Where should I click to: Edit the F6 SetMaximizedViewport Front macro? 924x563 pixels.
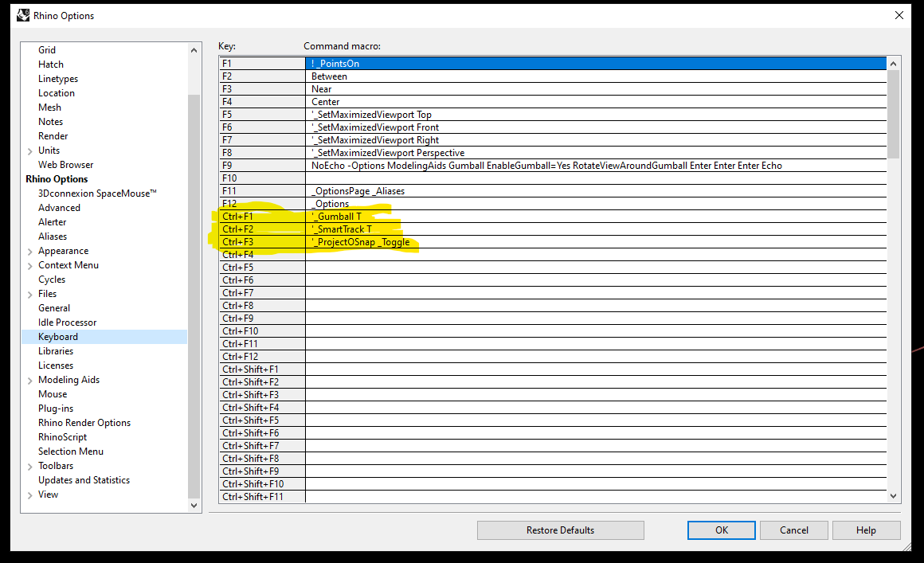click(x=596, y=127)
